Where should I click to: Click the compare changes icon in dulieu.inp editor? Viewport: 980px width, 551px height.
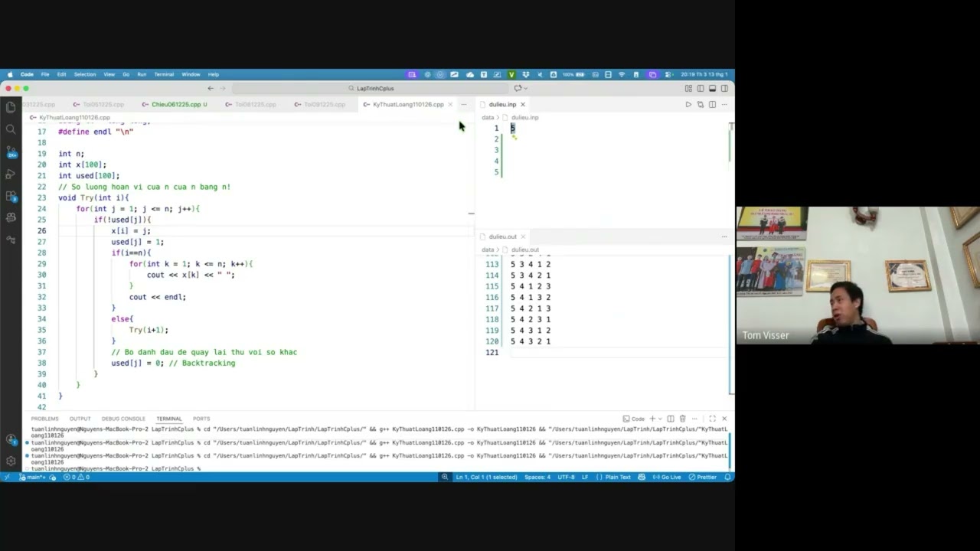point(701,104)
